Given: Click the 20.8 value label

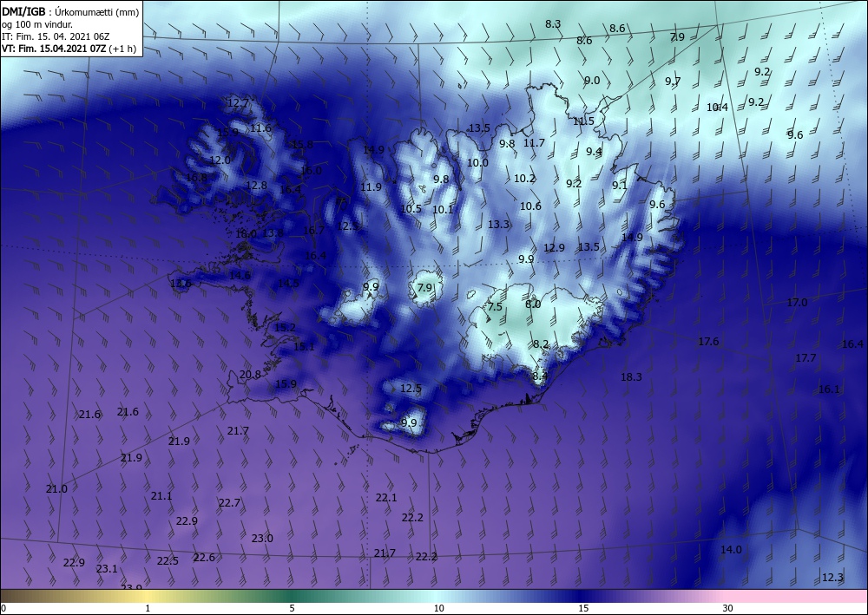Looking at the screenshot, I should (x=250, y=375).
